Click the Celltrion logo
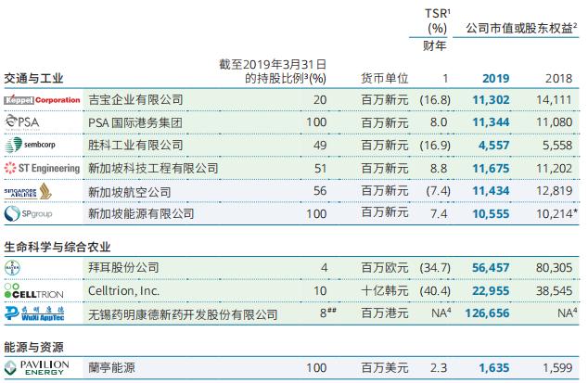Screen dimensions: 588x383 (x=33, y=291)
